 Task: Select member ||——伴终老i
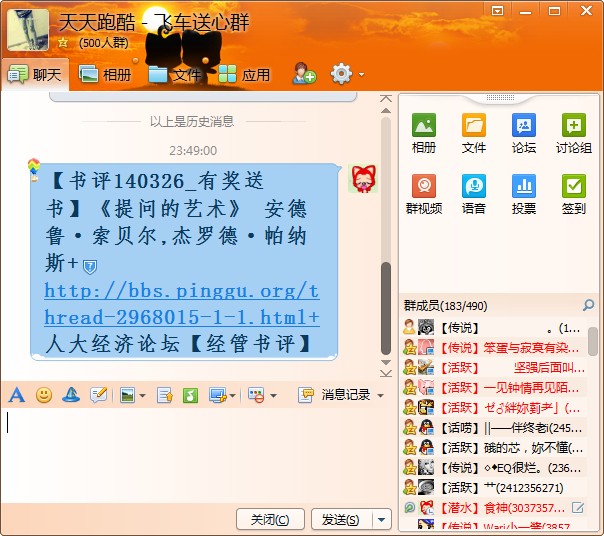493,428
